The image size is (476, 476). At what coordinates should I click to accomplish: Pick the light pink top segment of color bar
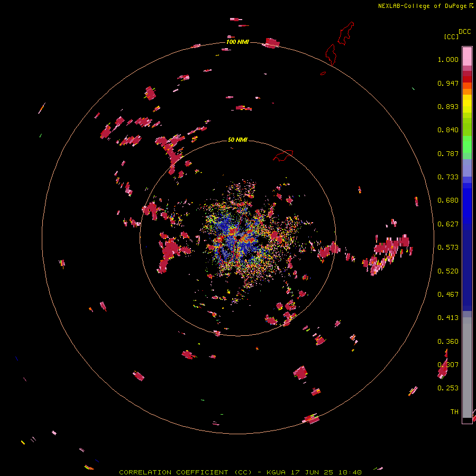[467, 56]
